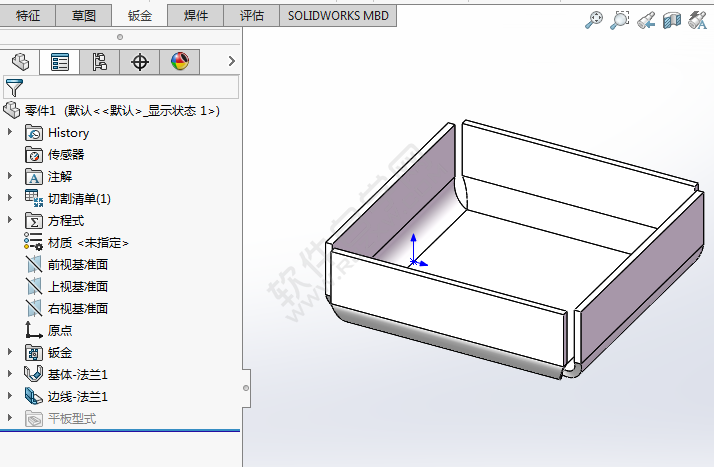Open the DisplayManager color ball icon

click(x=180, y=61)
